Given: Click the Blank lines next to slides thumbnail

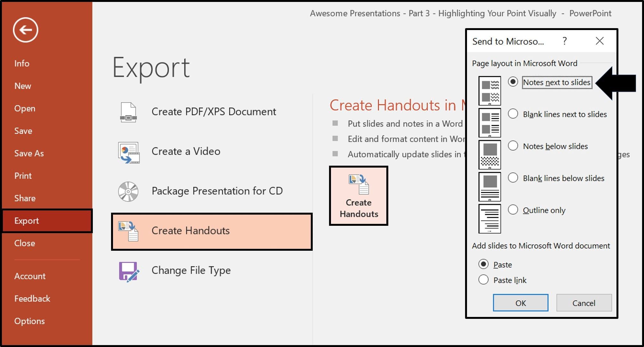Looking at the screenshot, I should pos(490,123).
